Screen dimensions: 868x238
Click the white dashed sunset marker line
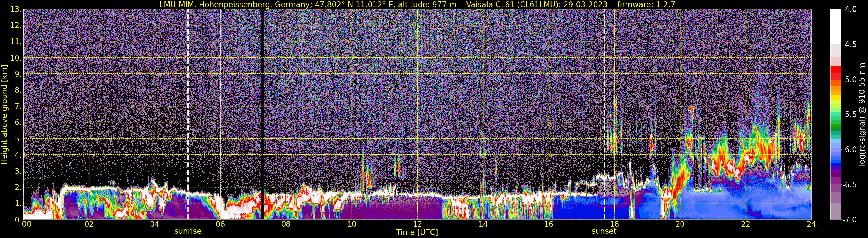(x=604, y=114)
